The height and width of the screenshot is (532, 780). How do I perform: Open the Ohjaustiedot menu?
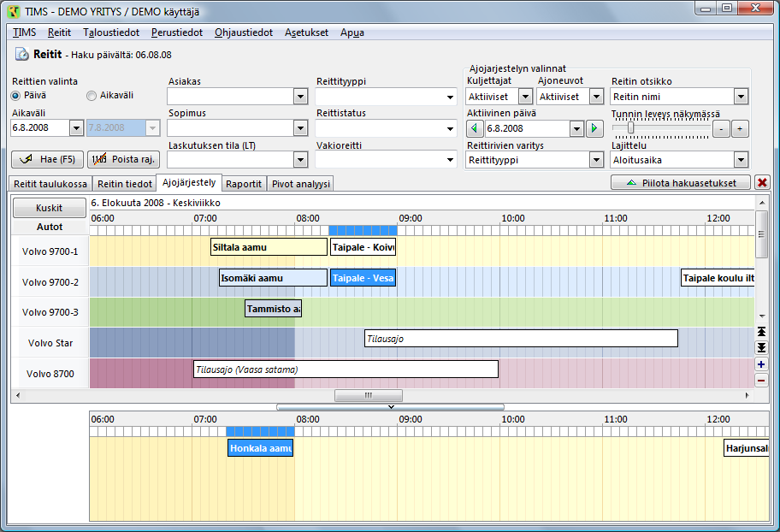point(244,33)
